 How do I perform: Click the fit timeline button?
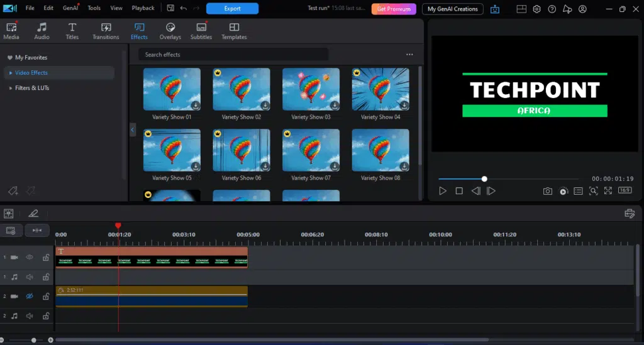[37, 231]
